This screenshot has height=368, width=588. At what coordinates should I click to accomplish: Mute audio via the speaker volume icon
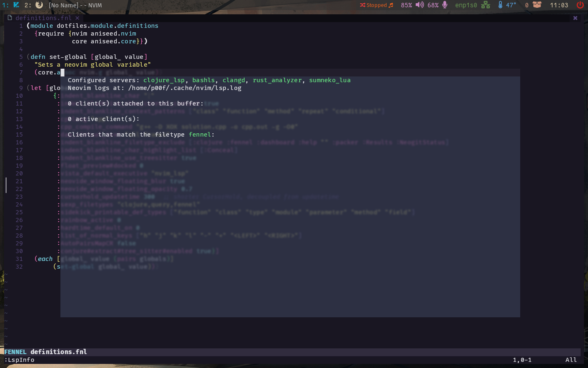pyautogui.click(x=420, y=5)
